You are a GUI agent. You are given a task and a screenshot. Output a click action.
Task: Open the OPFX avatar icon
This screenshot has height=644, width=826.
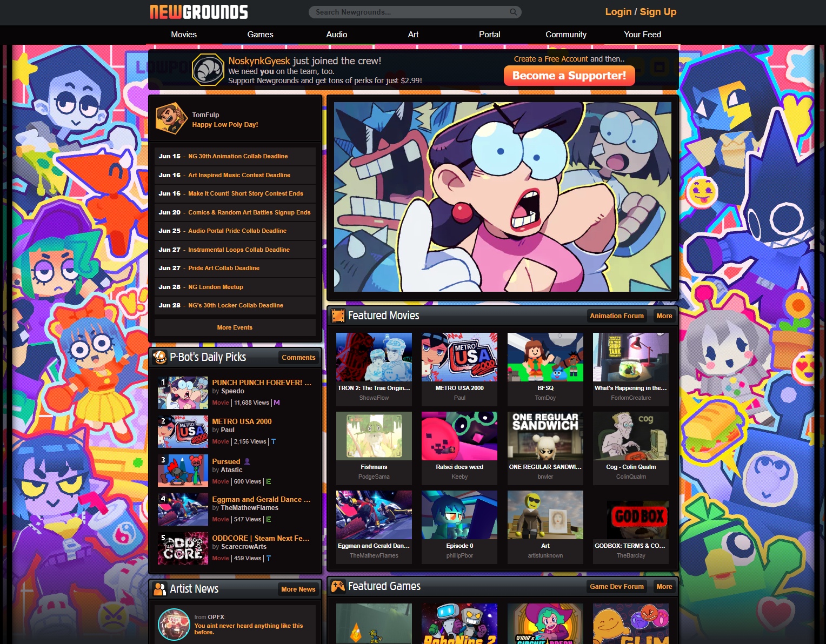(174, 624)
